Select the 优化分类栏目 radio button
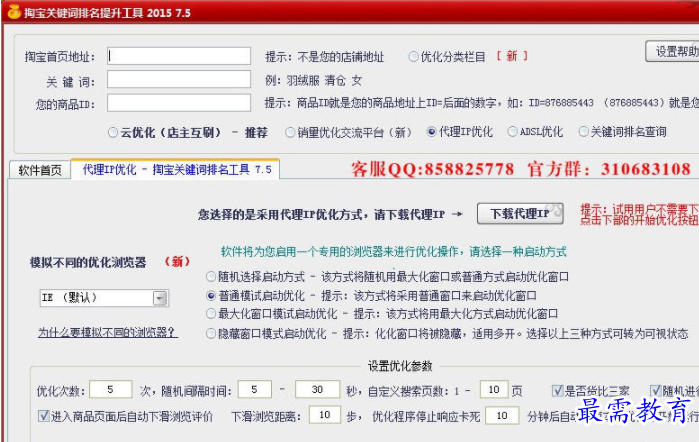Viewport: 699px width, 442px height. tap(414, 56)
